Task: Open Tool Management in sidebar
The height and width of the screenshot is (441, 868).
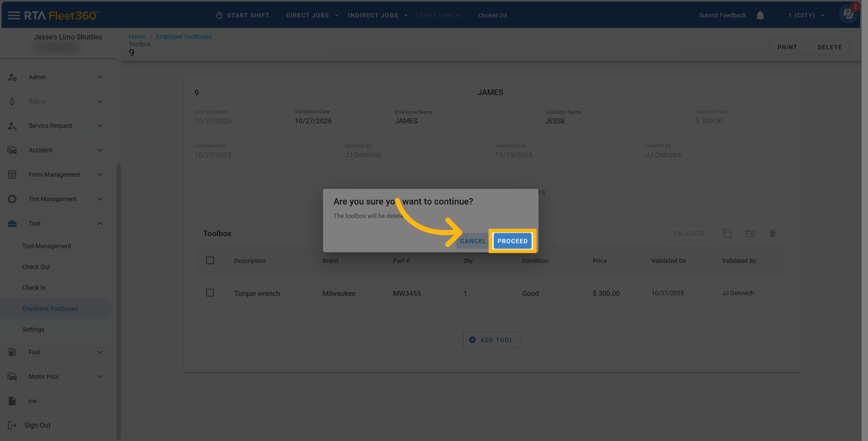Action: click(47, 246)
